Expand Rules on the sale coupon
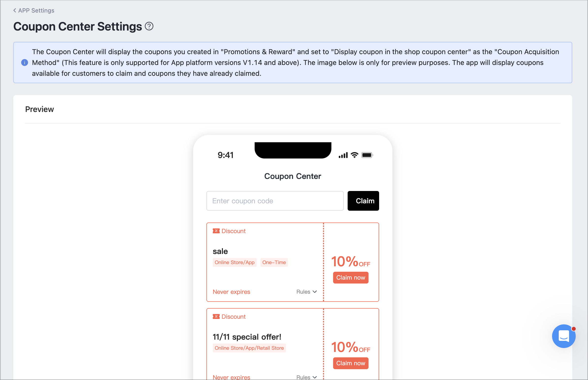 pos(307,292)
